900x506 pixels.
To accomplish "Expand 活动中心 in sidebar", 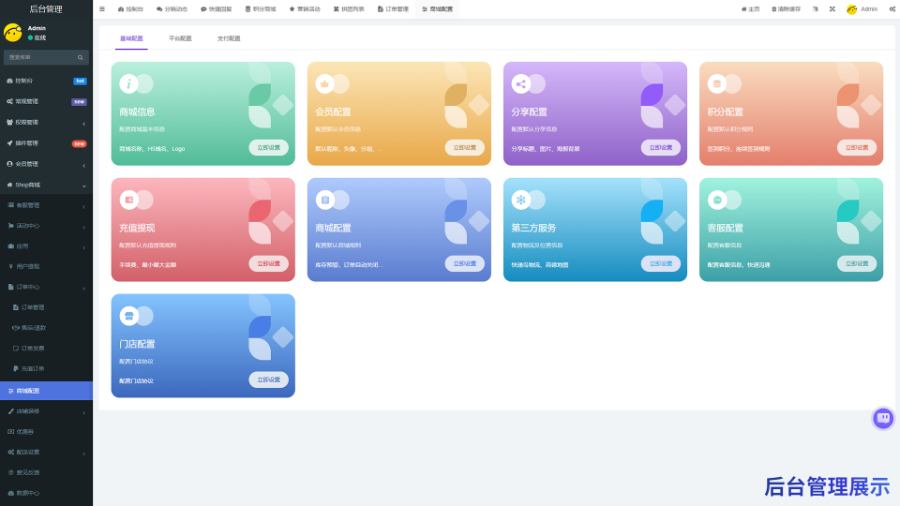I will (46, 226).
